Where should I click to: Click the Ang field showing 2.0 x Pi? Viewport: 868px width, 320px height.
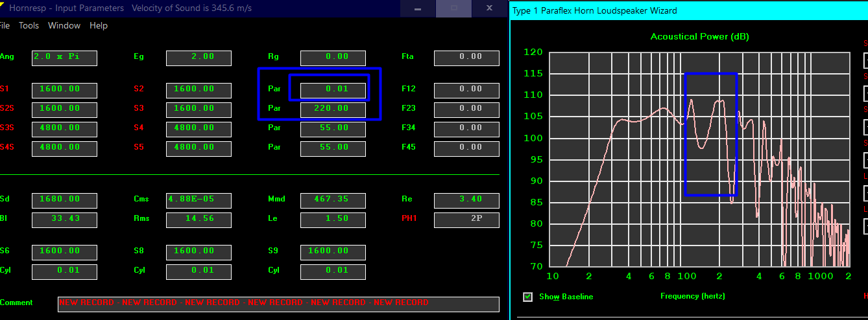coord(64,58)
